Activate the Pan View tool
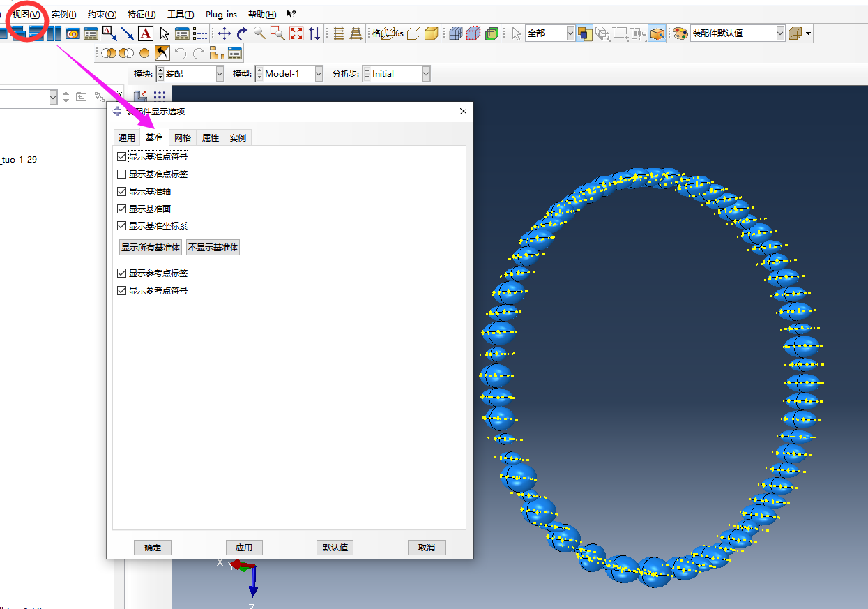868x609 pixels. pyautogui.click(x=225, y=33)
